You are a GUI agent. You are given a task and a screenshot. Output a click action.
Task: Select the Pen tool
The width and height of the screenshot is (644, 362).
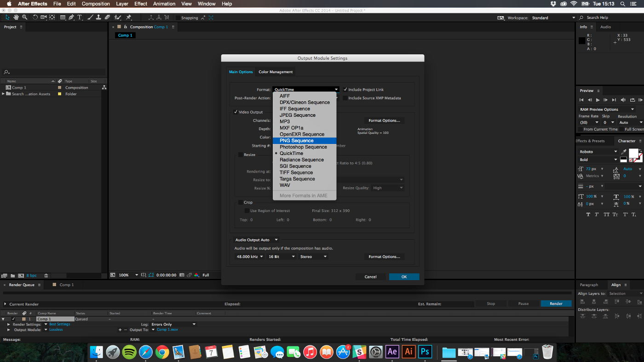coord(71,17)
